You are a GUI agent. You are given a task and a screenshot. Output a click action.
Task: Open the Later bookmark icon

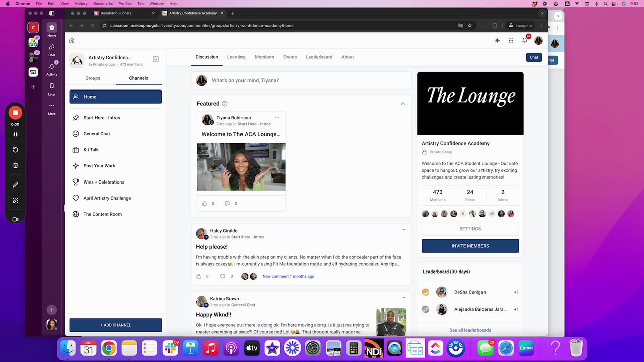point(52,86)
